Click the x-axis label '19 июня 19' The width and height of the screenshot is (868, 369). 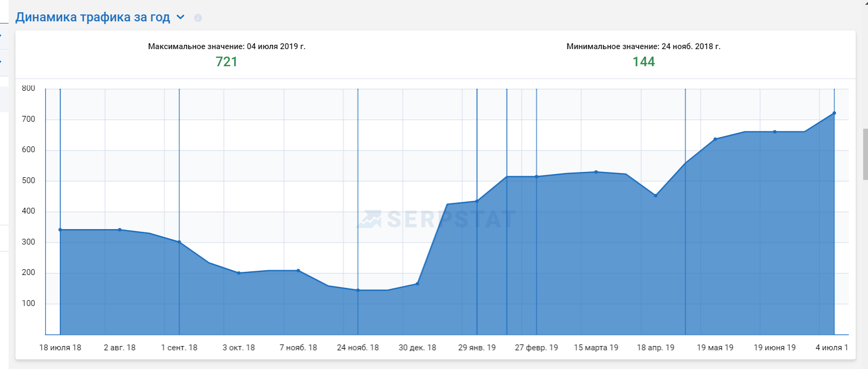click(775, 348)
